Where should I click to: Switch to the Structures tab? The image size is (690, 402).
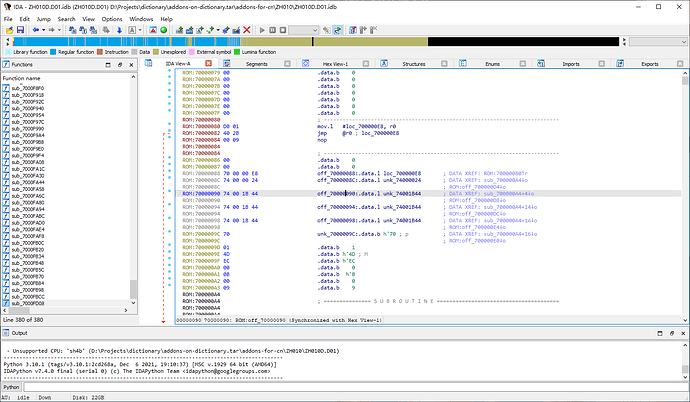click(413, 63)
